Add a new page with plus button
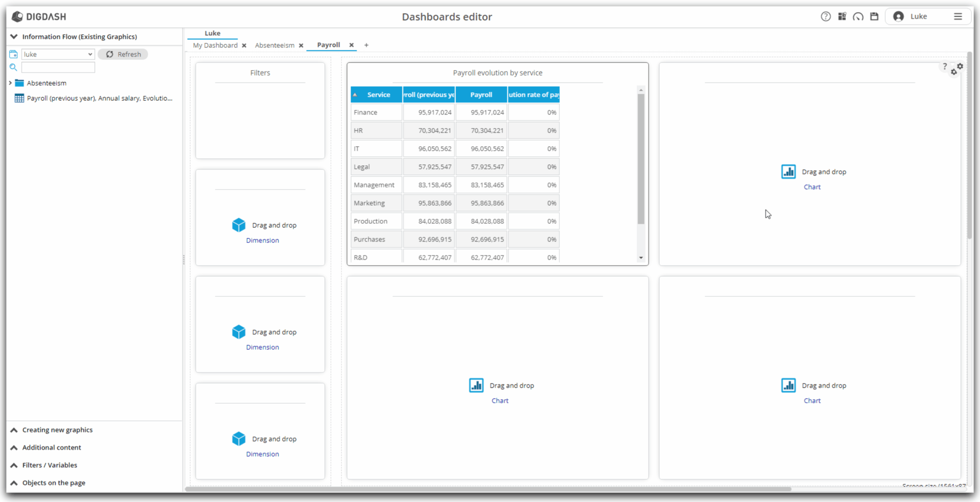The image size is (980, 502). [x=366, y=45]
